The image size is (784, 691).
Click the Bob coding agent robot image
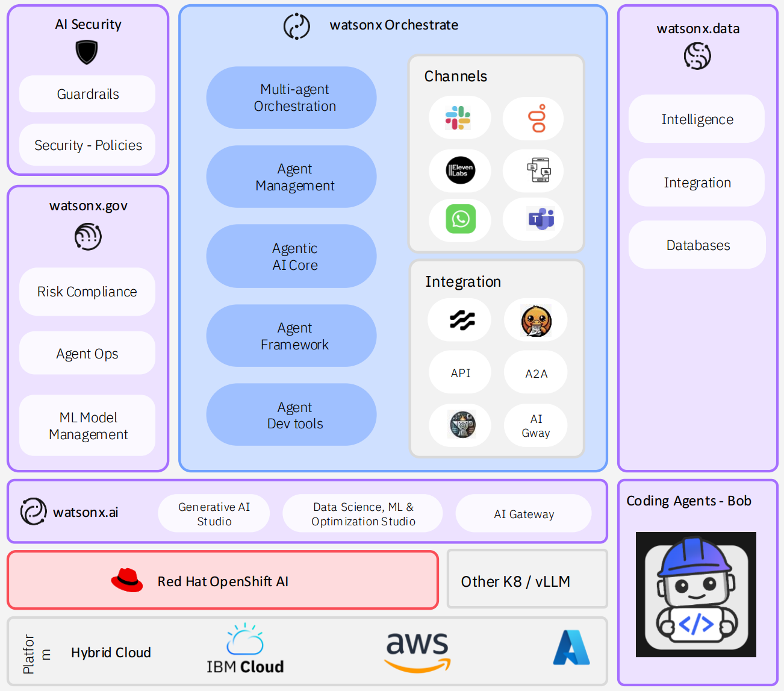(696, 595)
